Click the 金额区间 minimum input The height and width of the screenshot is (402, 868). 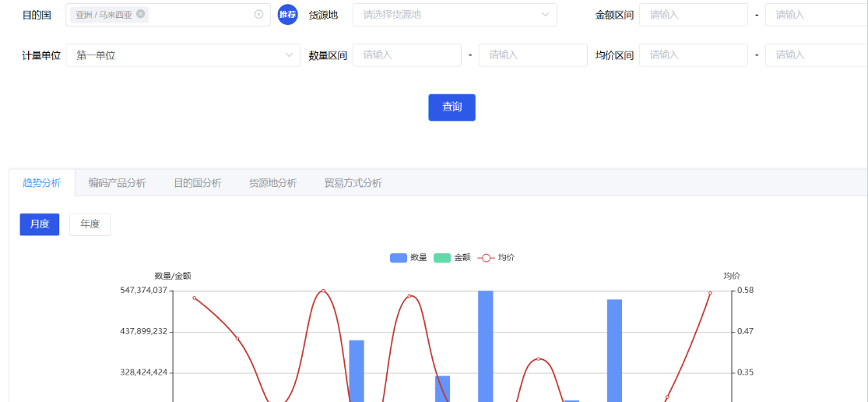point(693,15)
